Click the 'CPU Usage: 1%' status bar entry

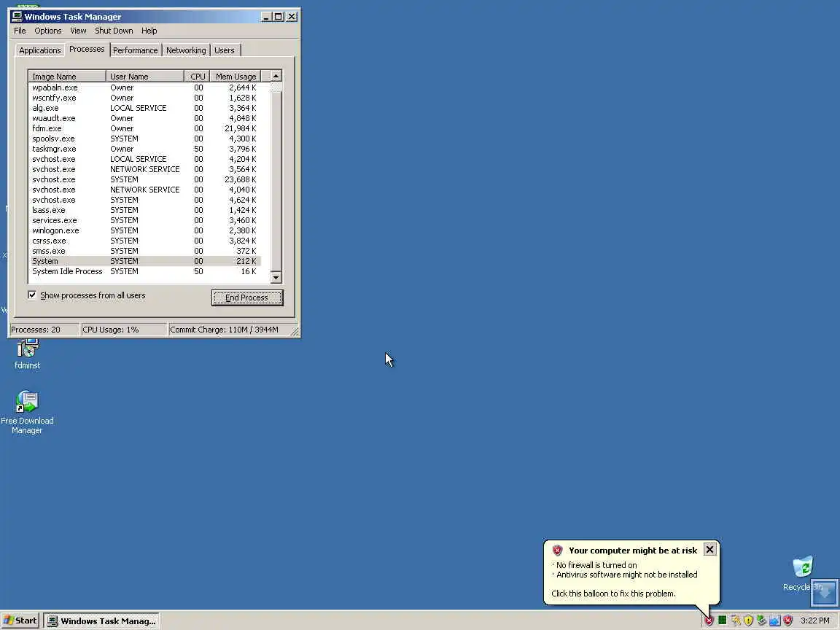click(123, 330)
